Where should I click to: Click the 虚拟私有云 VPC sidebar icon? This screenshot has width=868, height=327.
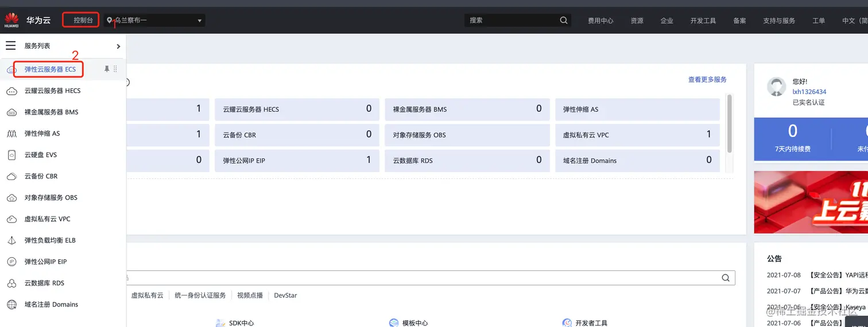pos(11,219)
